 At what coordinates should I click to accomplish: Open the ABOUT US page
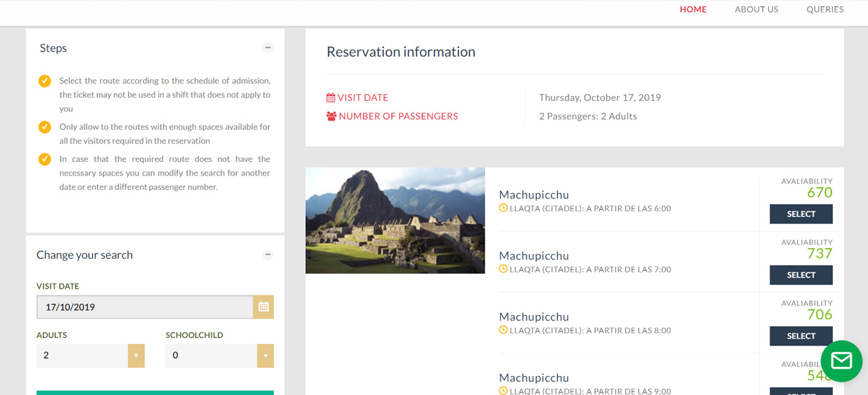pos(757,9)
